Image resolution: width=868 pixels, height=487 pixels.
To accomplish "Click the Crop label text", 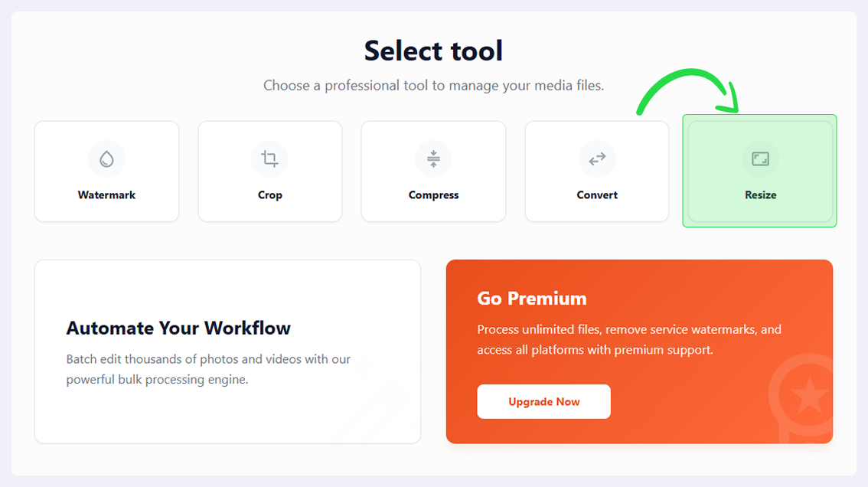I will [x=269, y=195].
